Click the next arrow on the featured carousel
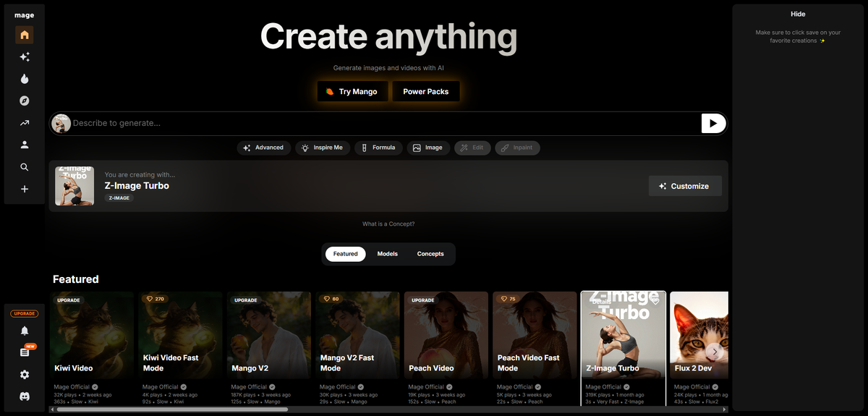Viewport: 868px width, 416px height. 715,352
